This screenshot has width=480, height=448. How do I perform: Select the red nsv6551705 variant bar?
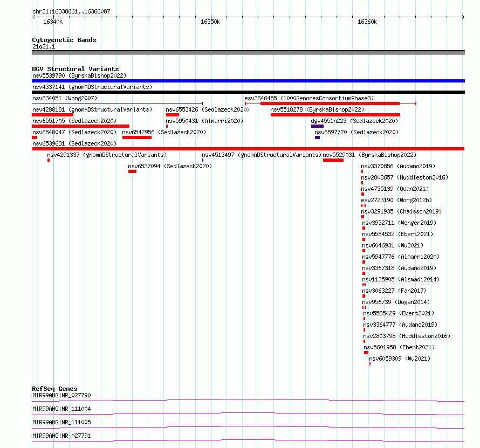coord(80,126)
